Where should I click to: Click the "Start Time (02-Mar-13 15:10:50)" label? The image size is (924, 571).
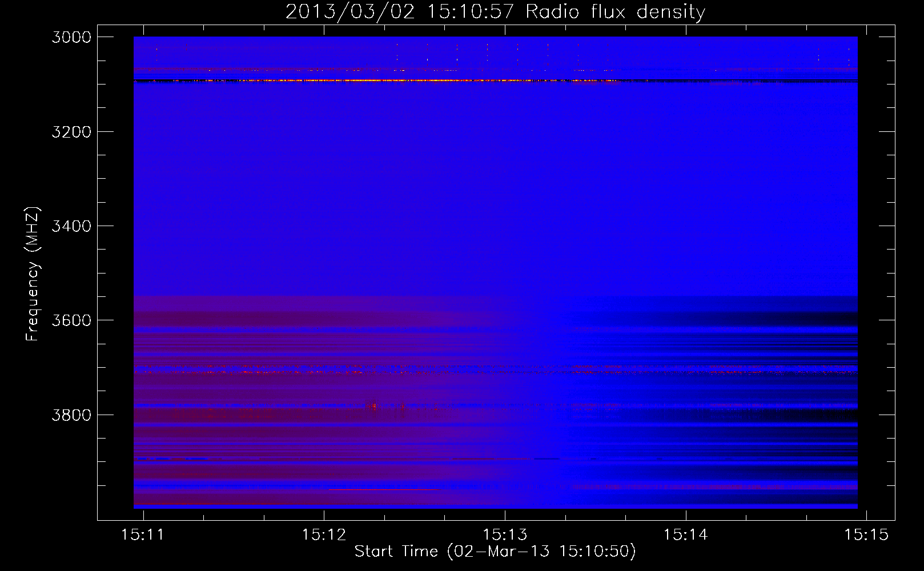(x=495, y=552)
